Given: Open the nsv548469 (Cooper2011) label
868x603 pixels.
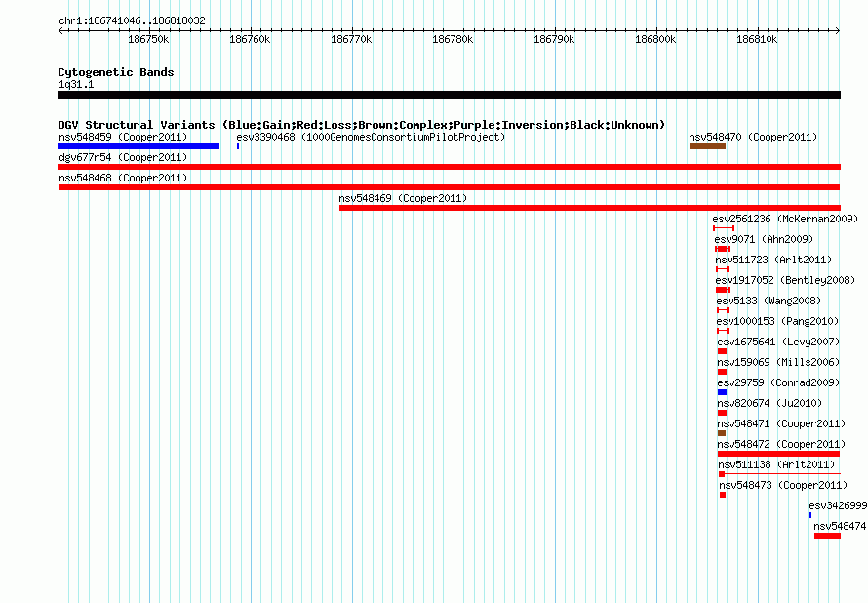Looking at the screenshot, I should [x=403, y=198].
